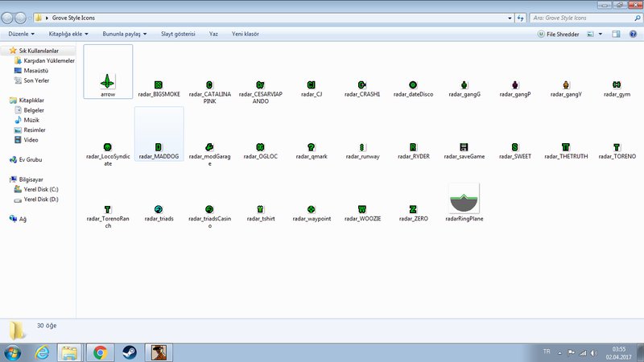Open the Windows Start menu

coord(13,352)
